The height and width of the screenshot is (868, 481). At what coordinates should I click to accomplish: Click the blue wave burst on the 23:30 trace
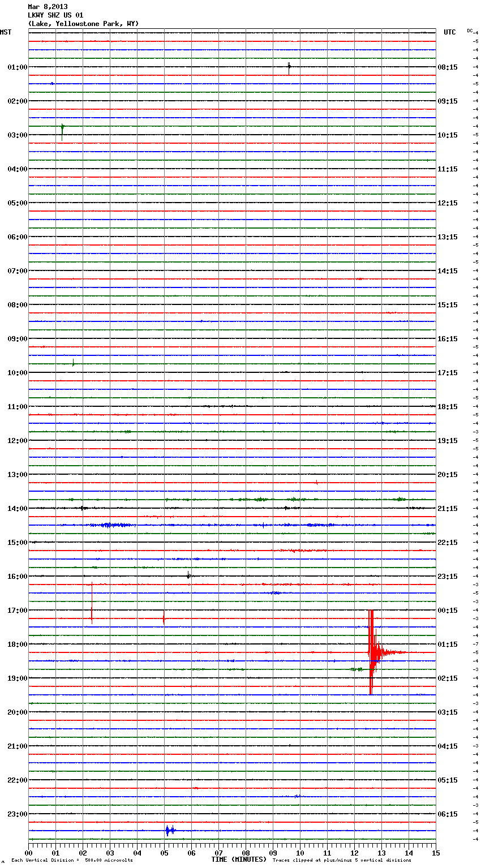(170, 831)
